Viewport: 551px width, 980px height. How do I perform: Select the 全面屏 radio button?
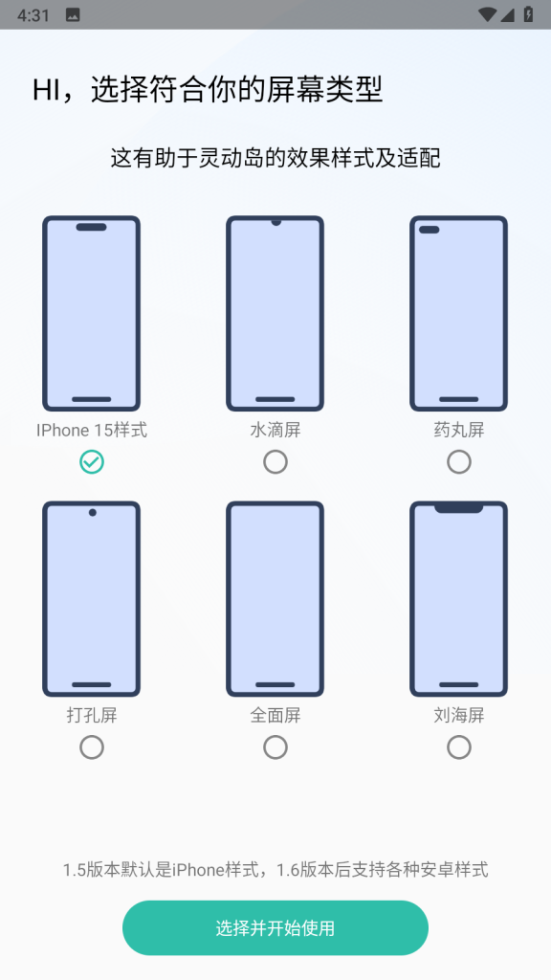tap(275, 746)
